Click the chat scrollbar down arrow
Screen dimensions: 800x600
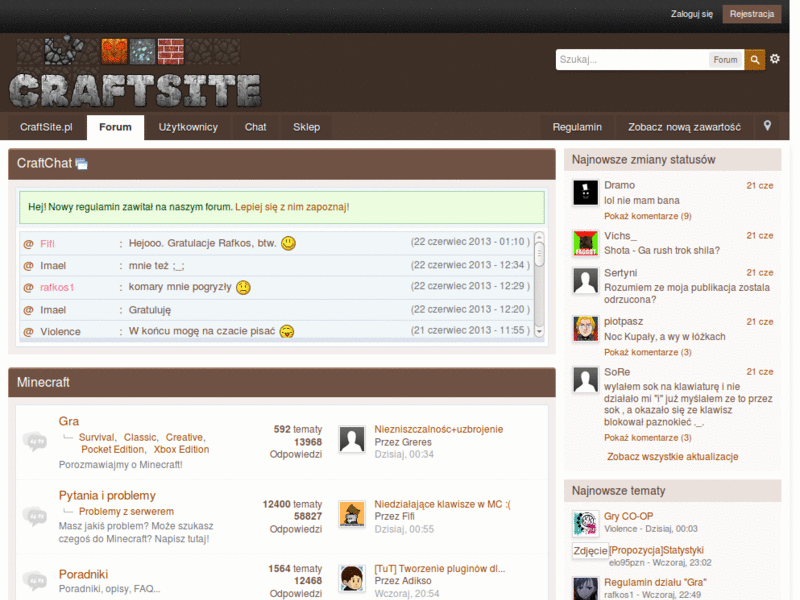tap(539, 331)
